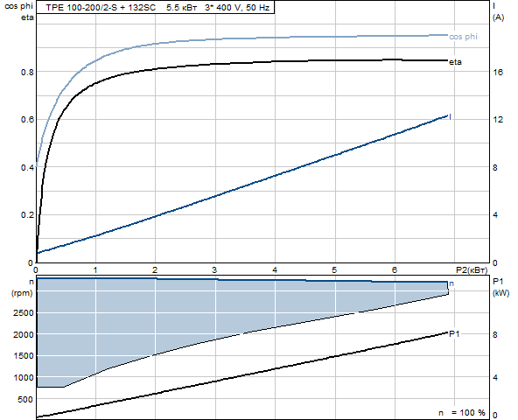Image resolution: width=518 pixels, height=420 pixels.
Task: Click the 0.4 tick on left axis
Action: 27,167
